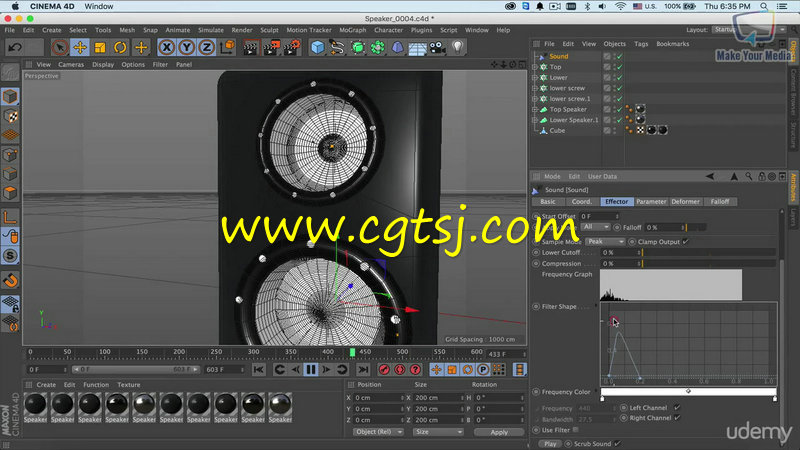Toggle Left Channel checkbox
This screenshot has width=800, height=450.
677,408
